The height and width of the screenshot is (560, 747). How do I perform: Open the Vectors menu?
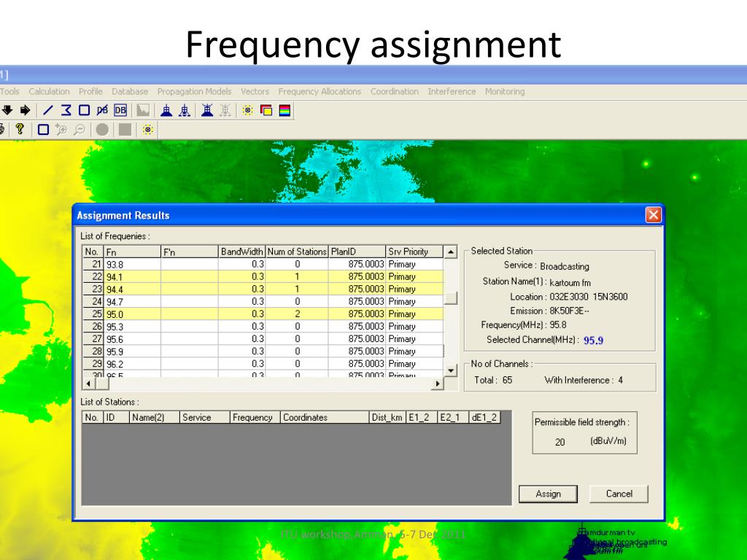click(255, 91)
